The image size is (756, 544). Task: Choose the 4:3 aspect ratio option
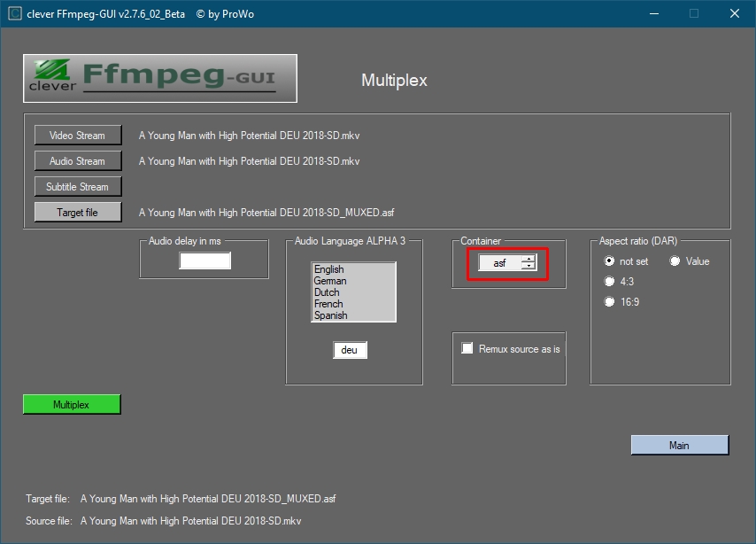[x=609, y=282]
